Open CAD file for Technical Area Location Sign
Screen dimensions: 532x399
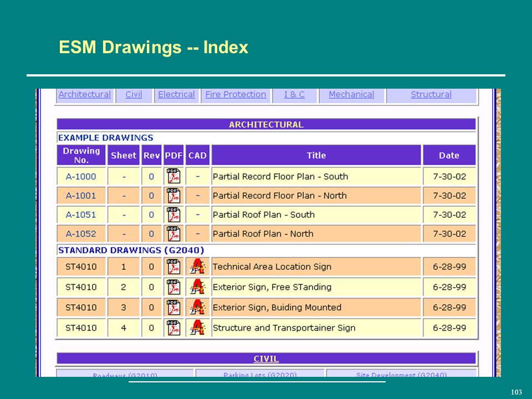click(197, 267)
